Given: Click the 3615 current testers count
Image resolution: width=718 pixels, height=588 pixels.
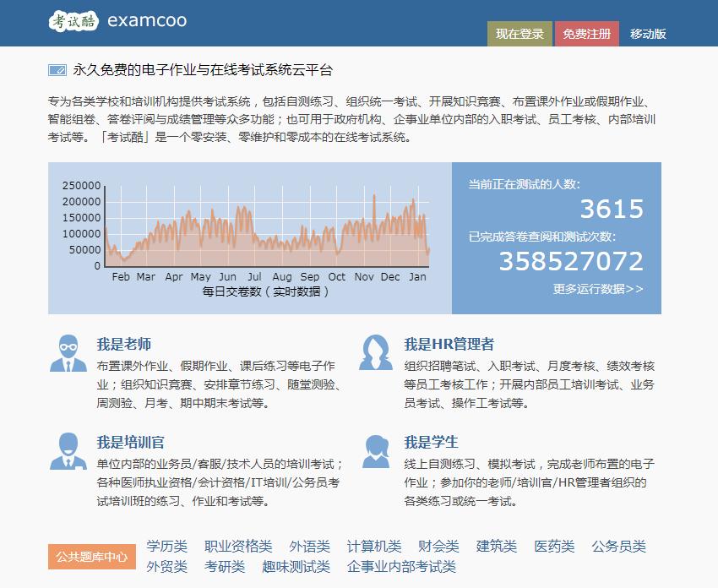Looking at the screenshot, I should click(612, 209).
